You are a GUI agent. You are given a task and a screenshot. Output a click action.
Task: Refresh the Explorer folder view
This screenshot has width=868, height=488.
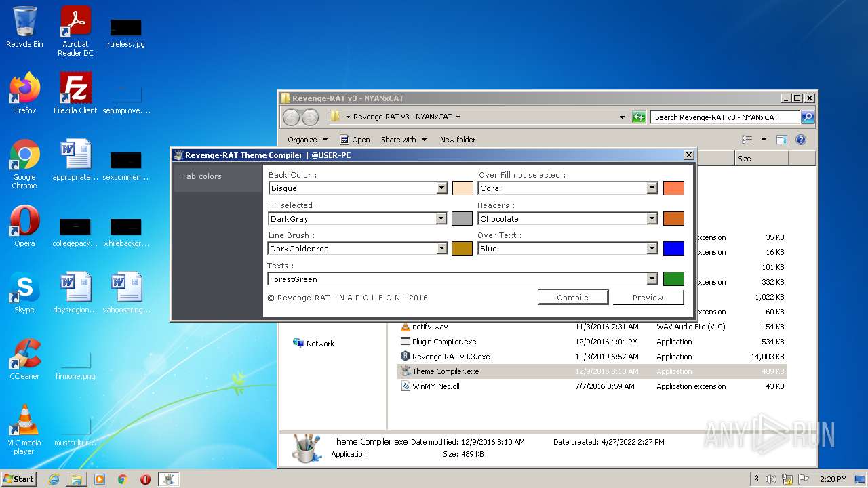(x=638, y=117)
